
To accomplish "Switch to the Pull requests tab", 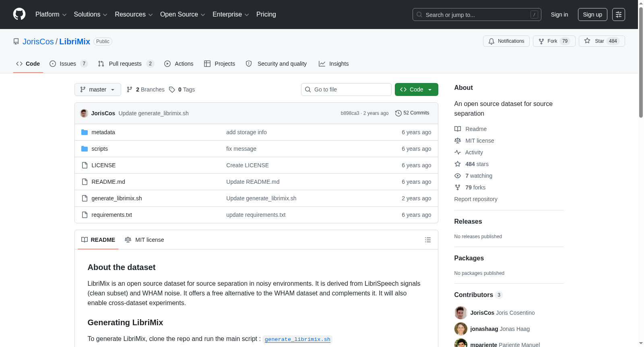I will (x=126, y=64).
